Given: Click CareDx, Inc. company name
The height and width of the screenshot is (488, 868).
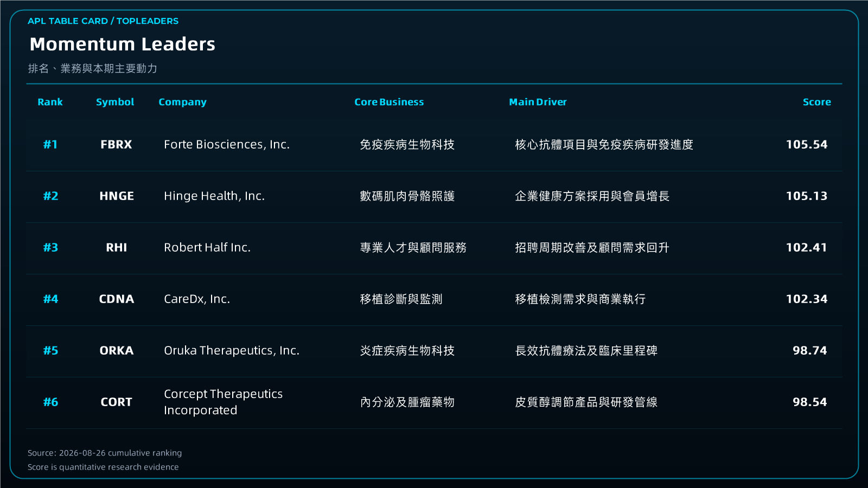Looking at the screenshot, I should coord(197,299).
